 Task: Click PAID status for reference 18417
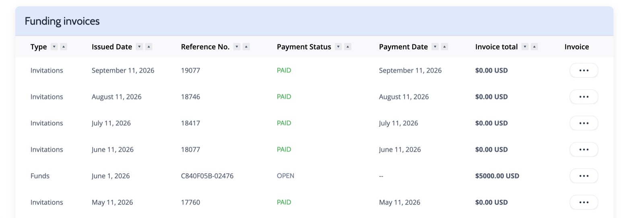(284, 123)
